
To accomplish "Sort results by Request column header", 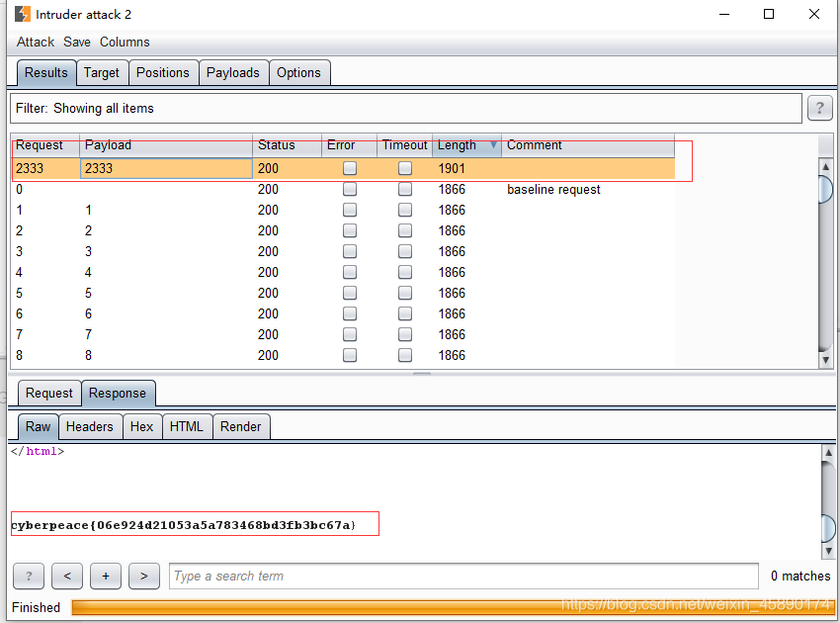I will tap(45, 145).
